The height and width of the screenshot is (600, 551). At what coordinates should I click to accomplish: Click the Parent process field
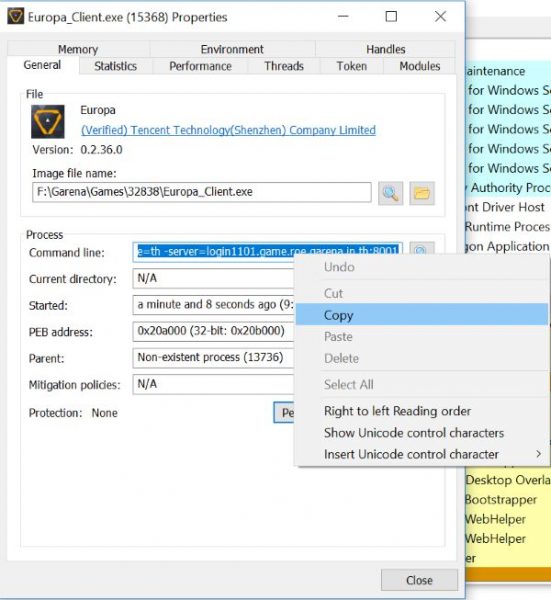click(213, 357)
